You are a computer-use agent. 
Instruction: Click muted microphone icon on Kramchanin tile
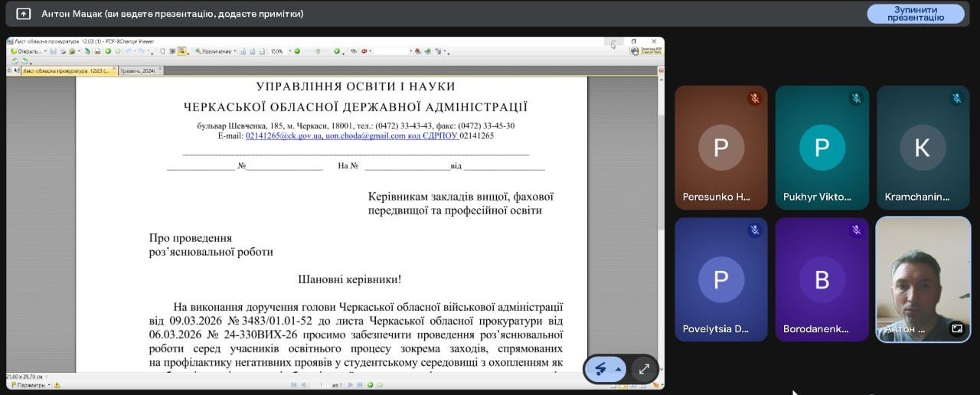[x=956, y=98]
